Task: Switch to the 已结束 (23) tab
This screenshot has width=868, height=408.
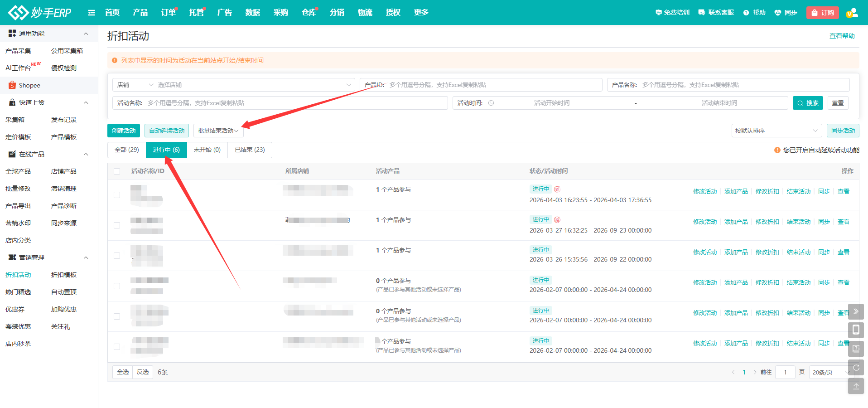Action: 250,150
